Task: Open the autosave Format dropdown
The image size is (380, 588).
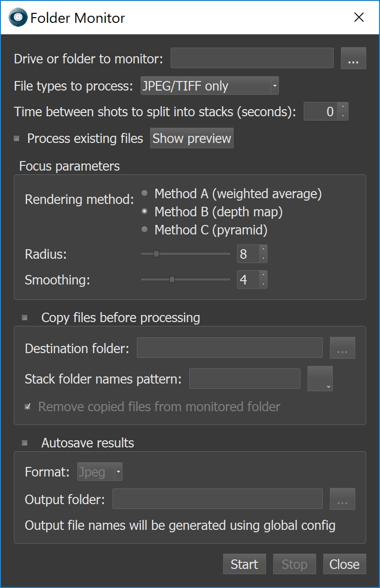Action: pos(100,472)
